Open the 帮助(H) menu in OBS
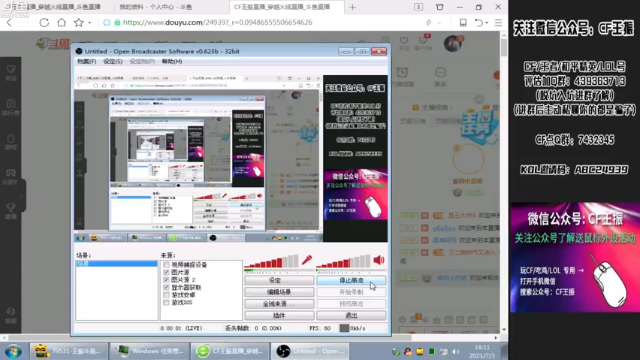Image resolution: width=640 pixels, height=360 pixels. tap(172, 61)
